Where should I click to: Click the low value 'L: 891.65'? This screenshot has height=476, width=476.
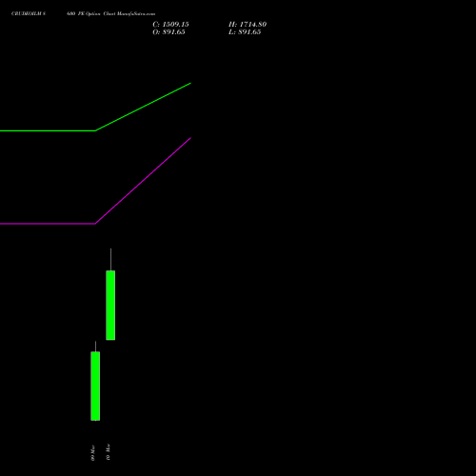click(x=245, y=32)
